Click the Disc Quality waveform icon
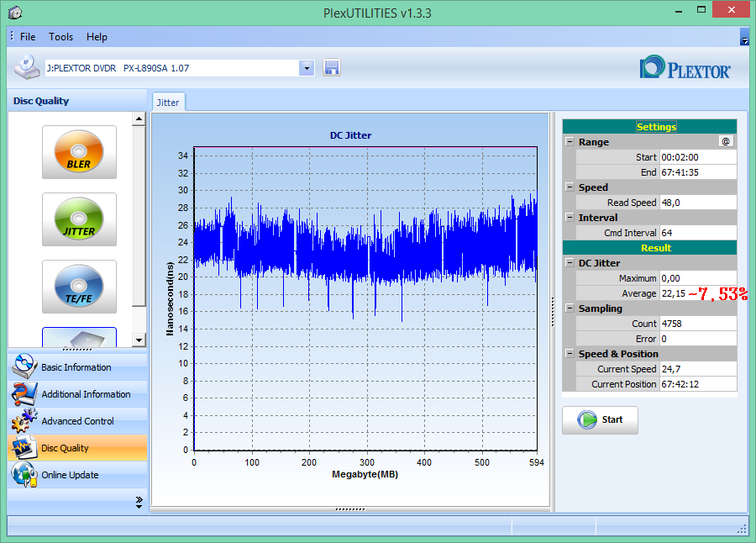The width and height of the screenshot is (756, 543). pyautogui.click(x=24, y=447)
